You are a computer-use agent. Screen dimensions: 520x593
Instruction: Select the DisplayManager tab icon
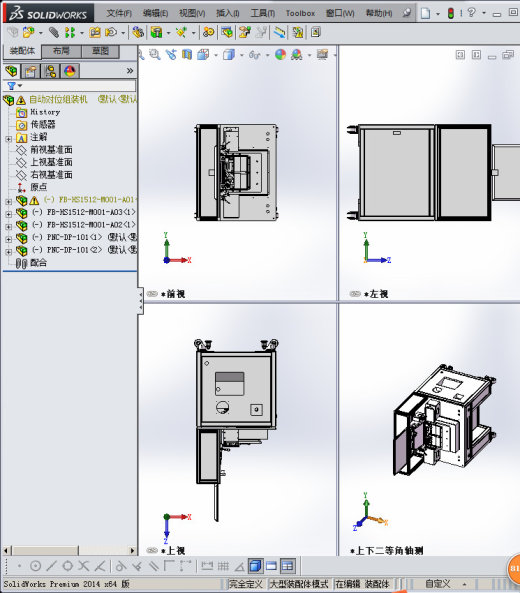[x=70, y=71]
